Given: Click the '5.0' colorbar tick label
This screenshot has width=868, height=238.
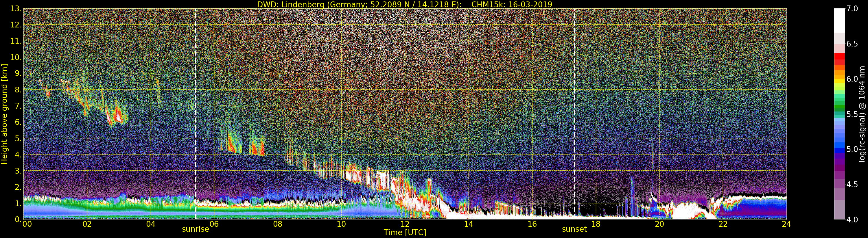Looking at the screenshot, I should [852, 149].
